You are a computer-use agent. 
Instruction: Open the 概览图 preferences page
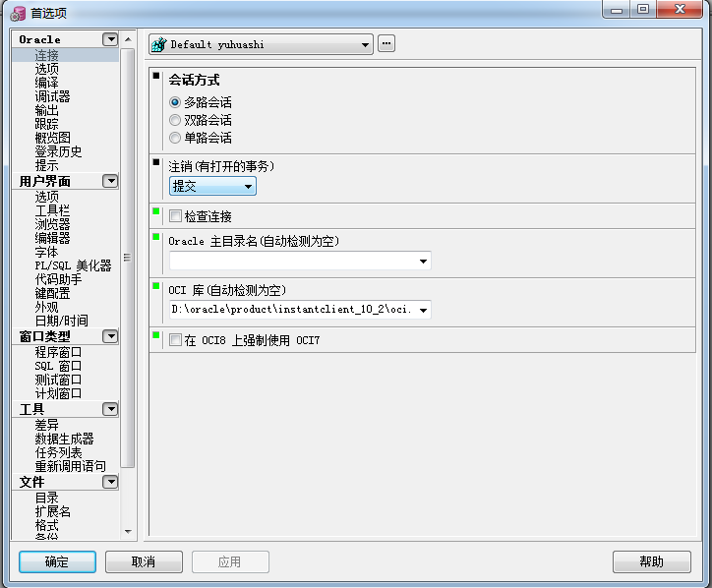pos(53,138)
